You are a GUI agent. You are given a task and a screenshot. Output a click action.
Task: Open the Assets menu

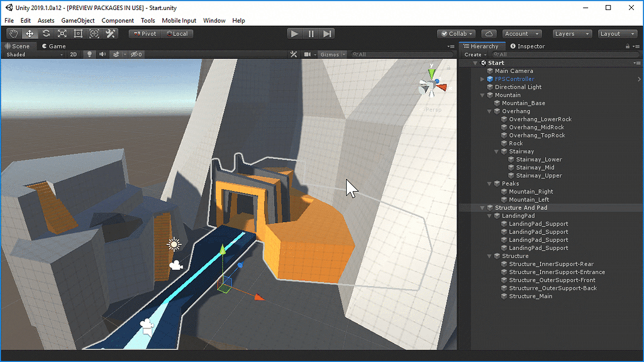tap(45, 21)
